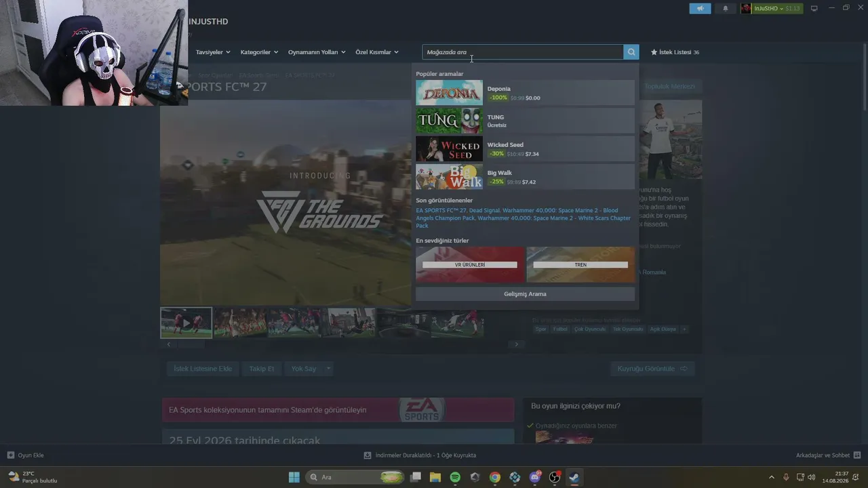Open the Oynamanın Yolları dropdown
The image size is (868, 488).
click(317, 52)
